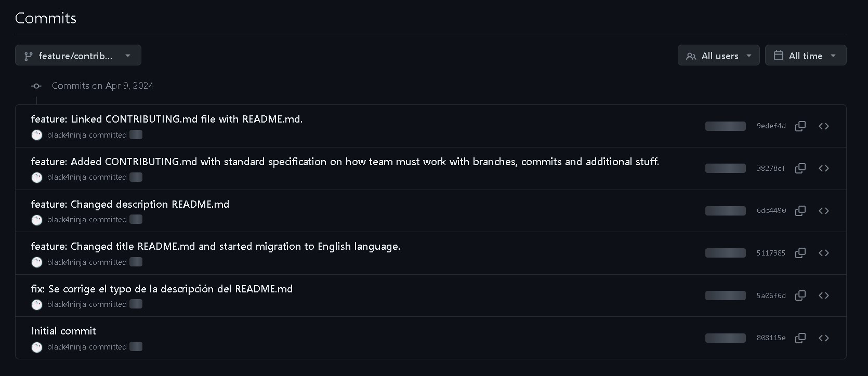
Task: Browse repository at commit 5117385
Action: (824, 253)
